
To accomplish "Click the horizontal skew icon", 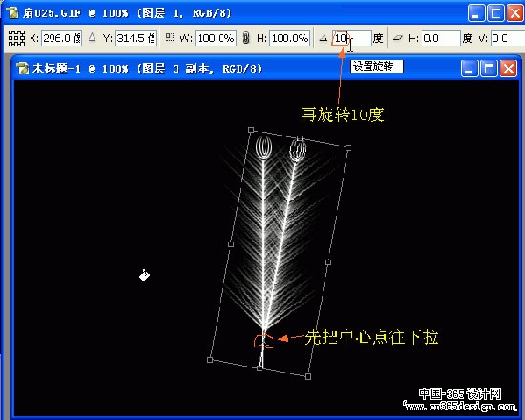I will point(397,38).
